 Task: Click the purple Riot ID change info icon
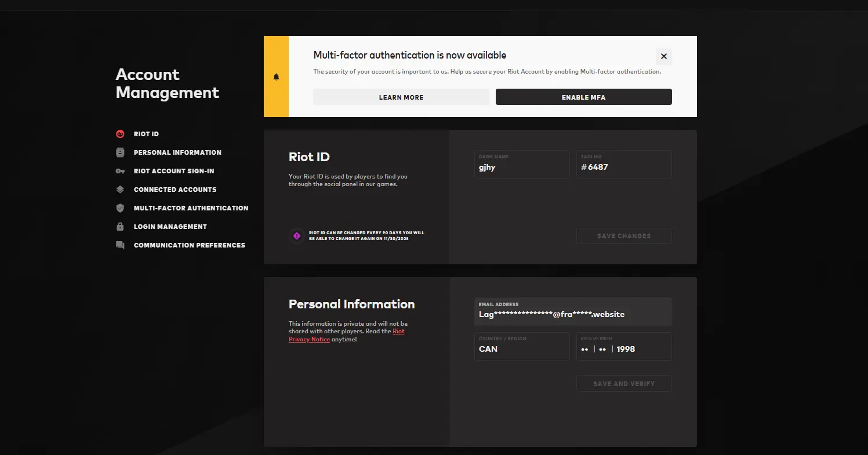pyautogui.click(x=297, y=236)
